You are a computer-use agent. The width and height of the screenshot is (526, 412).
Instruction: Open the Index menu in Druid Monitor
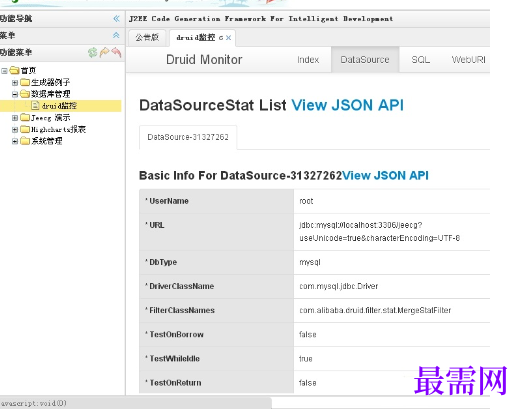(x=308, y=60)
